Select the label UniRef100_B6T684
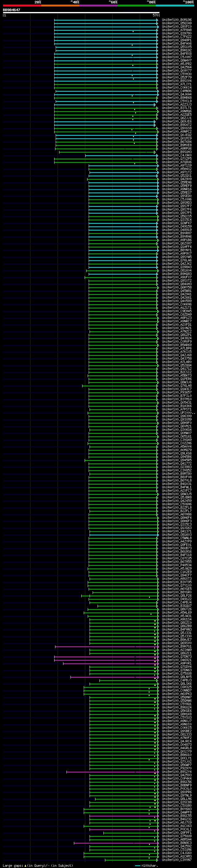 (177, 142)
